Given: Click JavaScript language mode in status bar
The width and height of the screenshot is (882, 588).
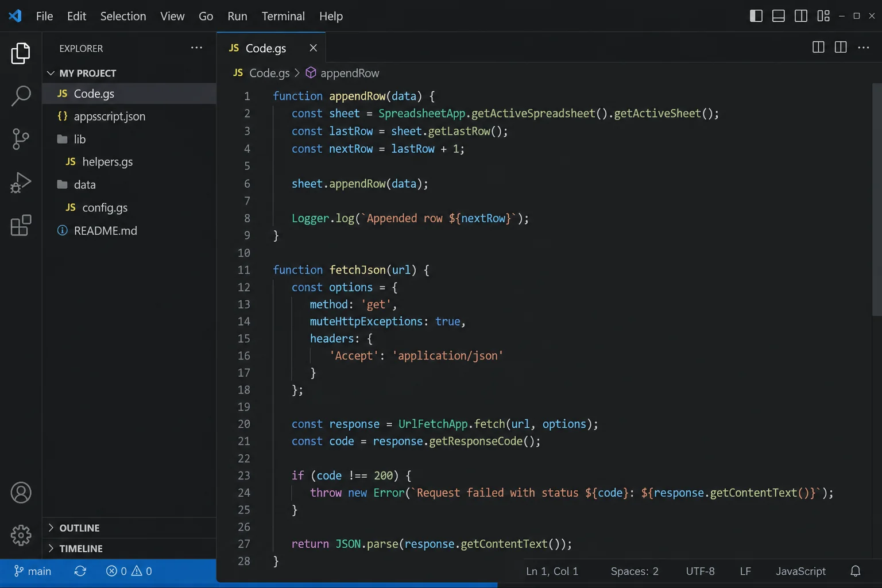Looking at the screenshot, I should tap(800, 571).
